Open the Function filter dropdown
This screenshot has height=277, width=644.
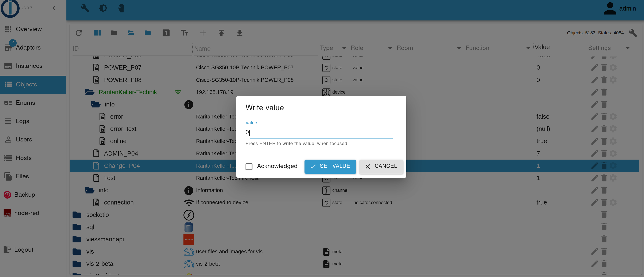(528, 48)
